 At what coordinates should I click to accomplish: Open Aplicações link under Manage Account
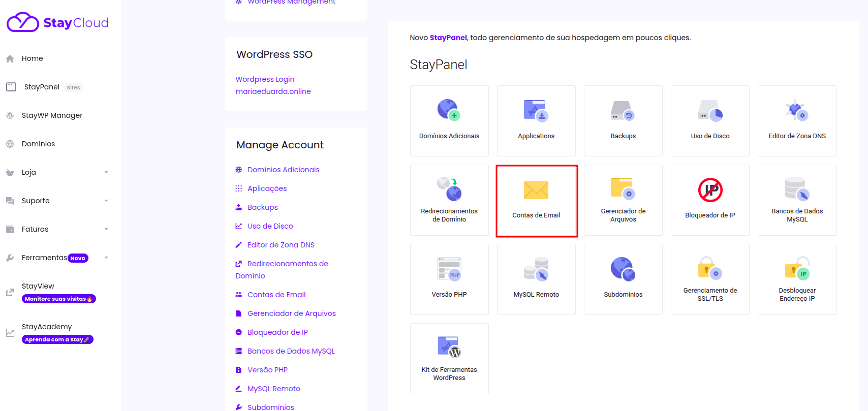click(267, 188)
